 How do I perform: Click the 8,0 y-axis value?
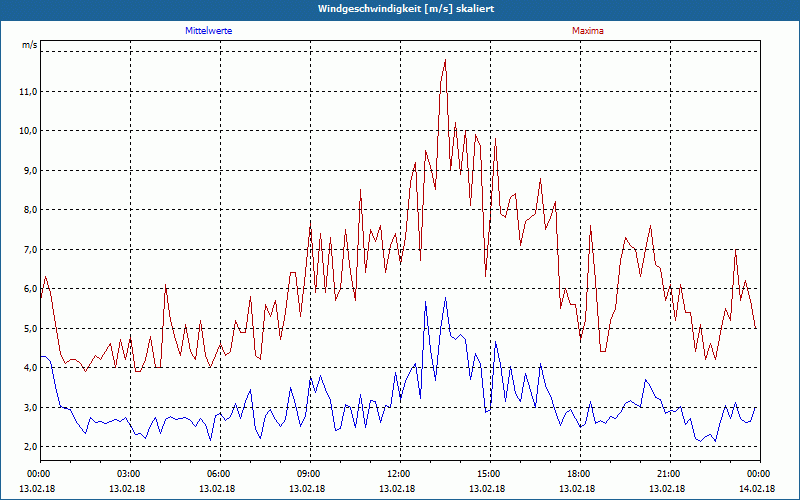[x=31, y=210]
